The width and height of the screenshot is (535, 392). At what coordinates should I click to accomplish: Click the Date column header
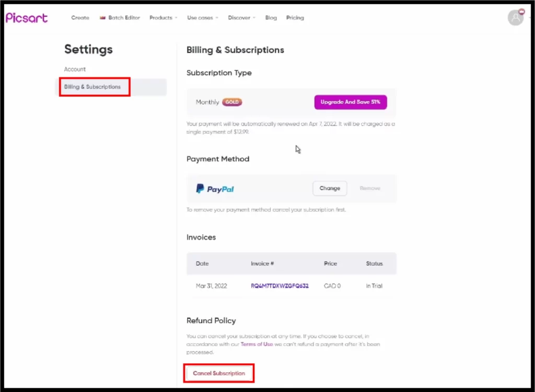pyautogui.click(x=202, y=264)
